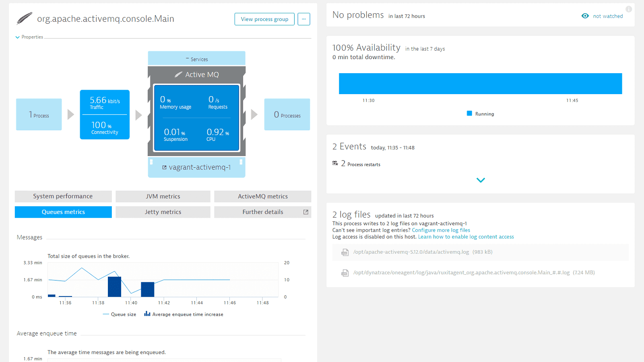Click the arrow before 0 Processes tile
The height and width of the screenshot is (362, 644).
(254, 115)
